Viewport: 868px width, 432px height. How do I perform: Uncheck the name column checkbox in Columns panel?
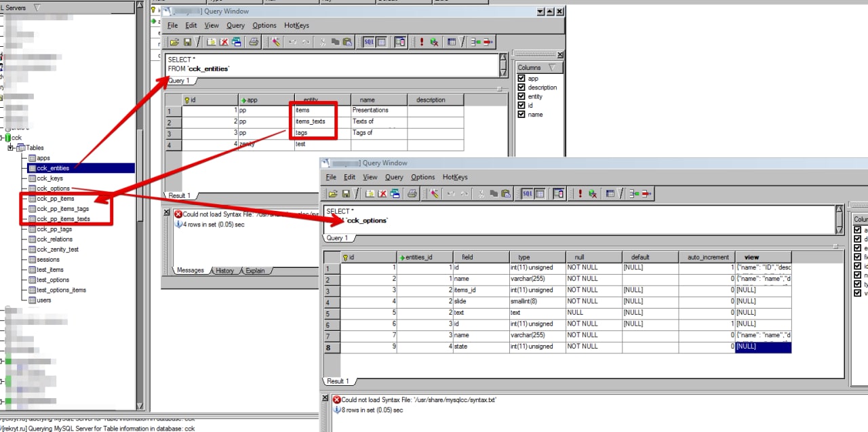521,114
